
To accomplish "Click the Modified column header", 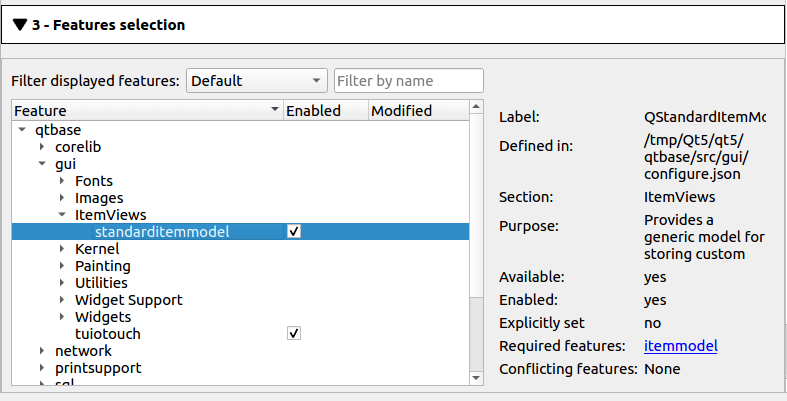I will click(414, 111).
